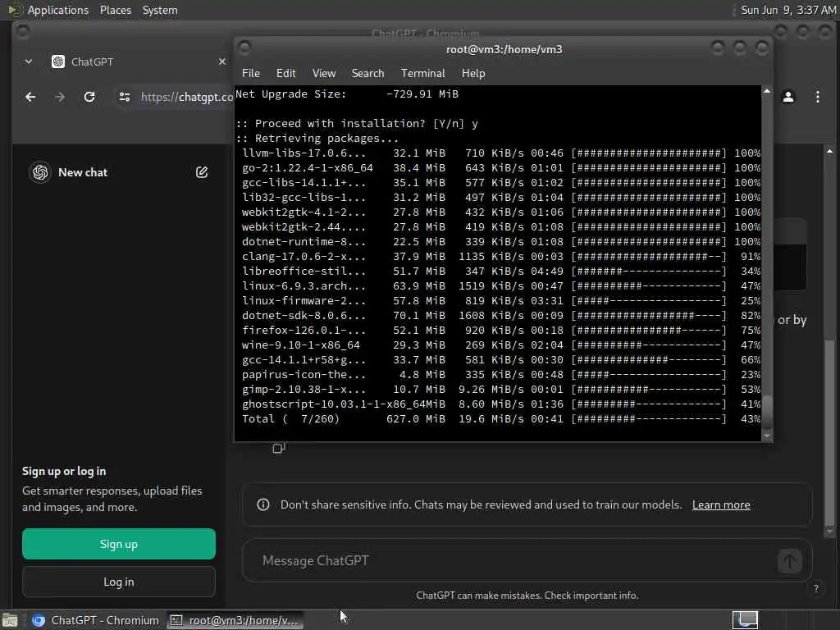Image resolution: width=840 pixels, height=630 pixels.
Task: Click 'ChatGPT can make mistakes' footer text
Action: pyautogui.click(x=527, y=596)
